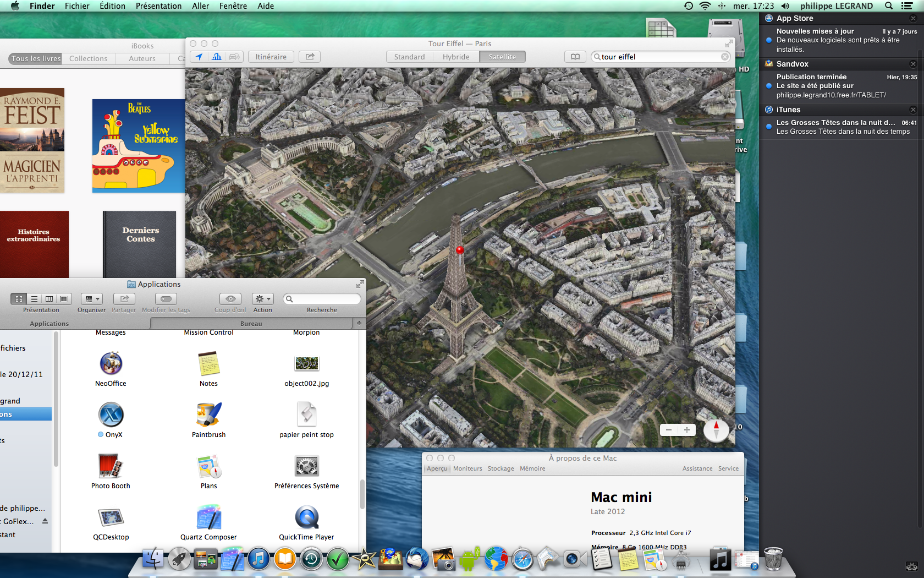
Task: Switch to Auteurs in iBooks
Action: click(142, 58)
